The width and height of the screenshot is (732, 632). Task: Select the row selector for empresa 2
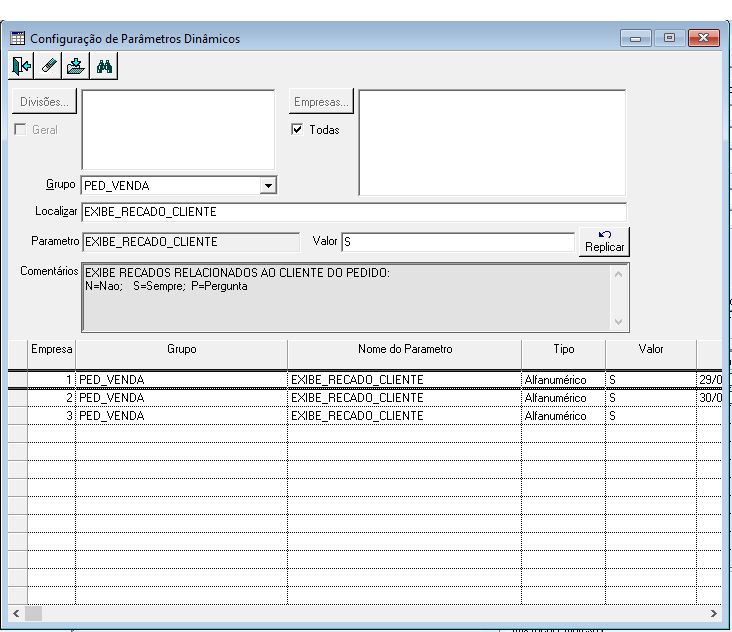click(18, 398)
